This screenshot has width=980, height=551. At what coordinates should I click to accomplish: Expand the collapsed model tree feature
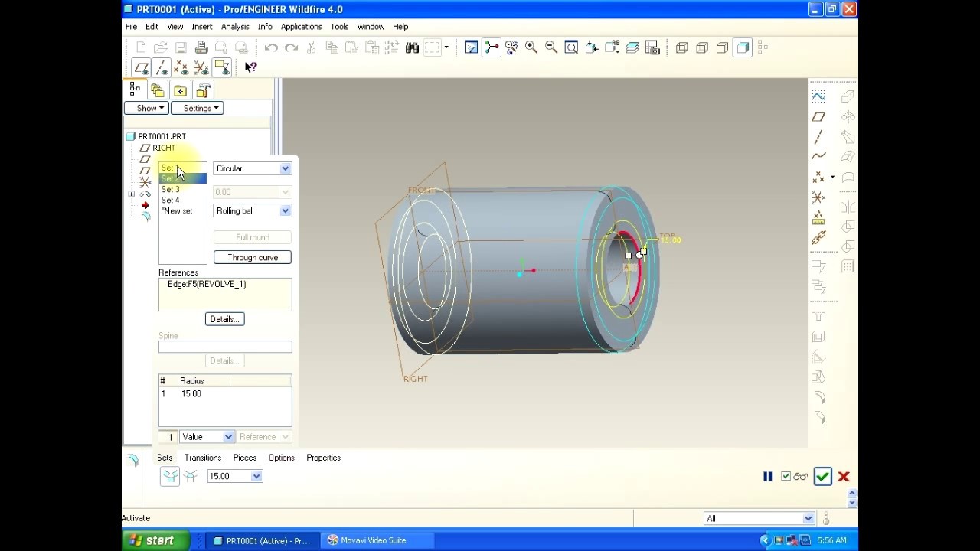click(x=132, y=194)
